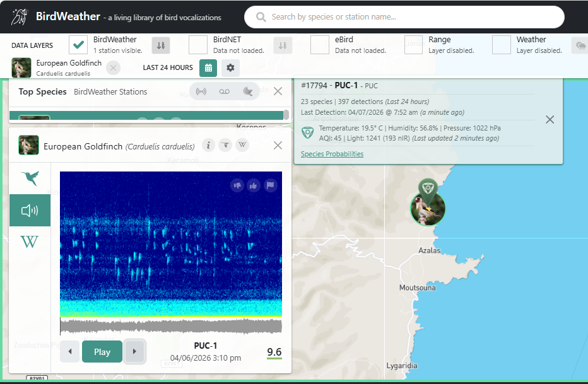Open the Species Probabilities link
Image resolution: width=588 pixels, height=384 pixels.
tap(332, 154)
